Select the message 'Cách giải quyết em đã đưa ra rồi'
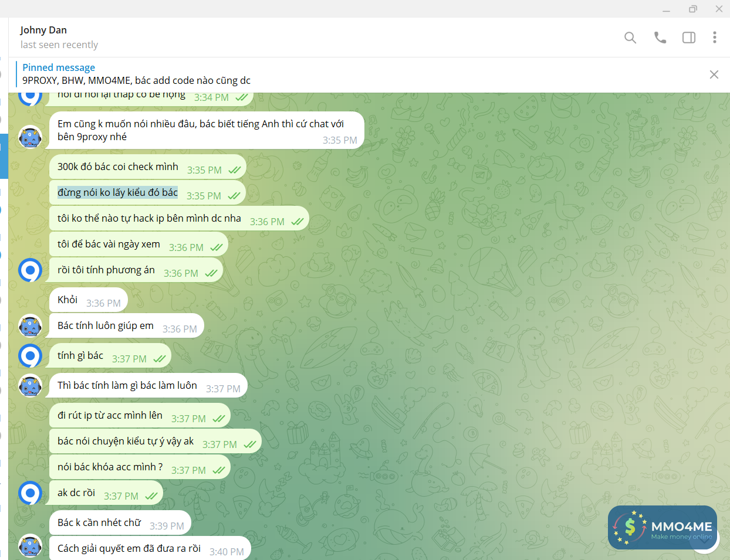 click(148, 548)
